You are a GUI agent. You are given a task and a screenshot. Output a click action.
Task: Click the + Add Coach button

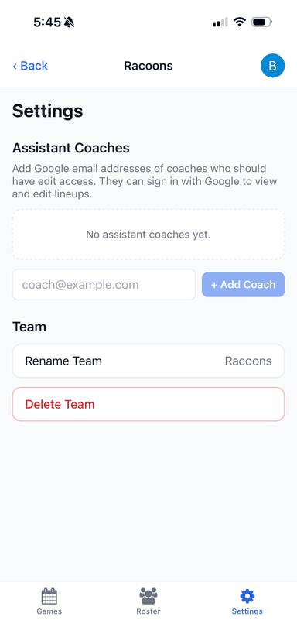(244, 285)
